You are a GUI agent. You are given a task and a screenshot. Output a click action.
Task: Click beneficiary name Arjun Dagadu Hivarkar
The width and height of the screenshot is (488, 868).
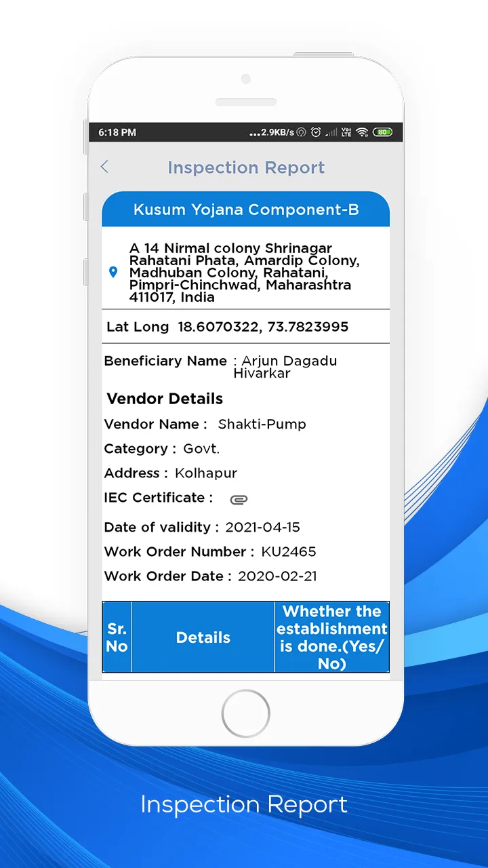[285, 367]
